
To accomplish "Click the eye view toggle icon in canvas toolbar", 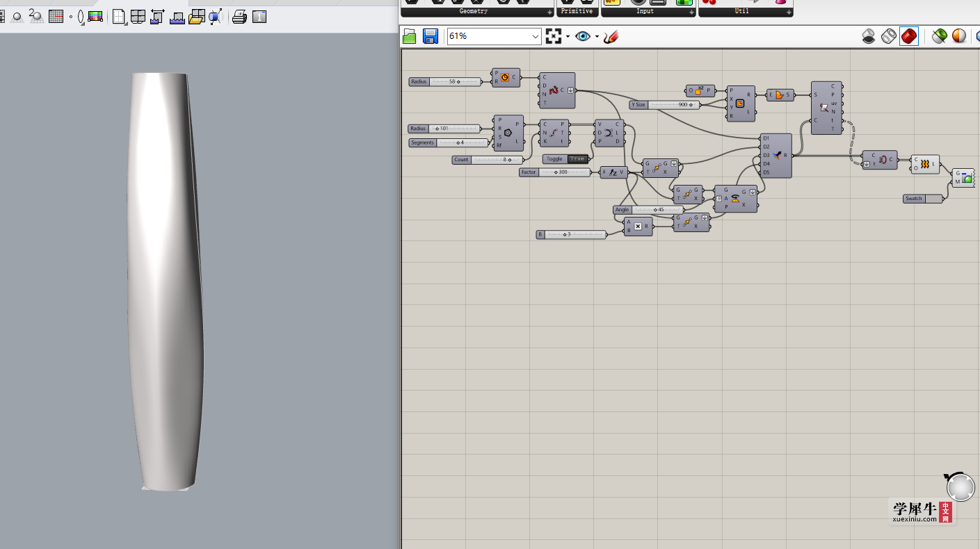I will (583, 37).
